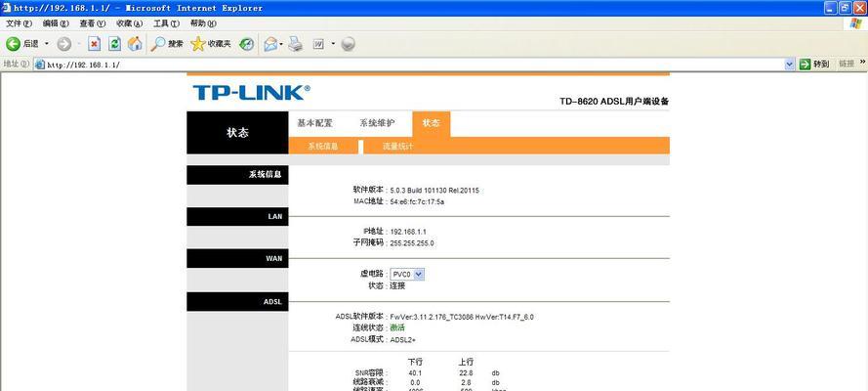Open the 系统信息 sub-tab
This screenshot has width=868, height=391.
coord(323,147)
